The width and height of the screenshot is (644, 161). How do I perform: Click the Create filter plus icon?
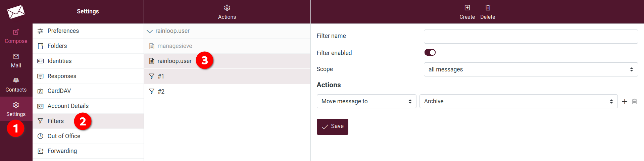point(467,8)
